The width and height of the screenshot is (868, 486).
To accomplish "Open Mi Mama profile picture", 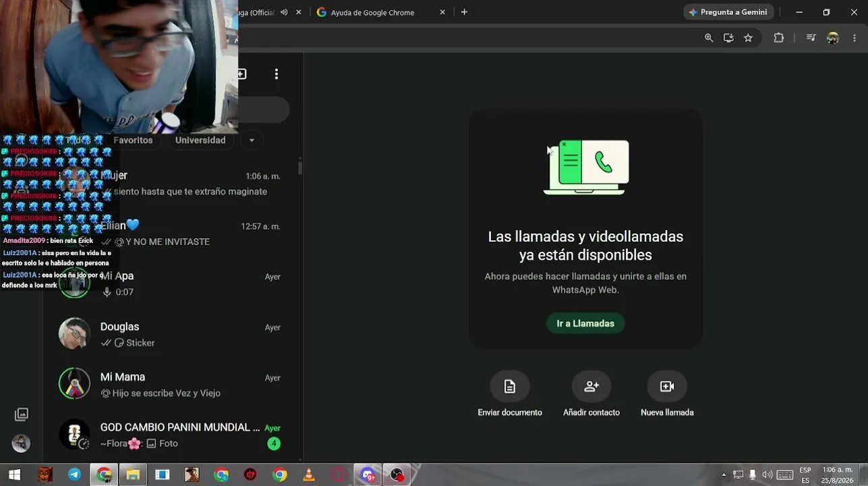I will point(74,384).
